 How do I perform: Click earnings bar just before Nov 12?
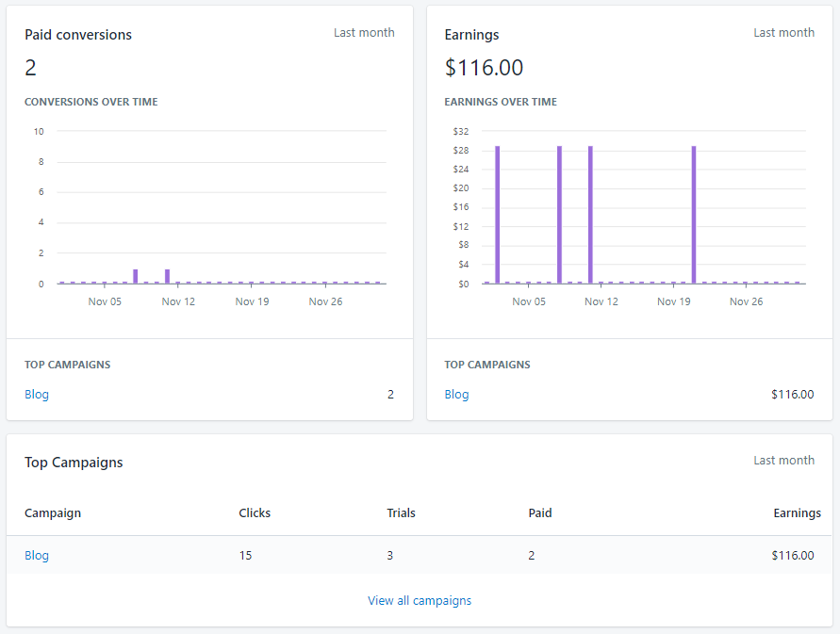tap(590, 215)
